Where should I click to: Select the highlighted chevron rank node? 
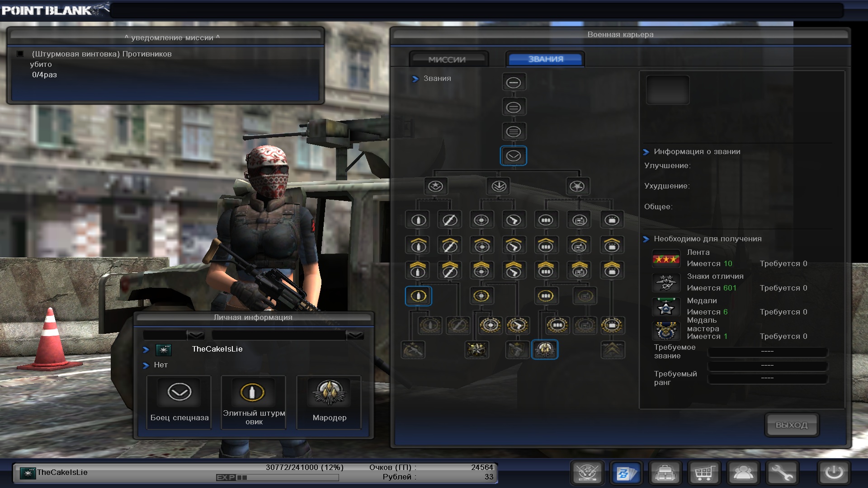514,156
